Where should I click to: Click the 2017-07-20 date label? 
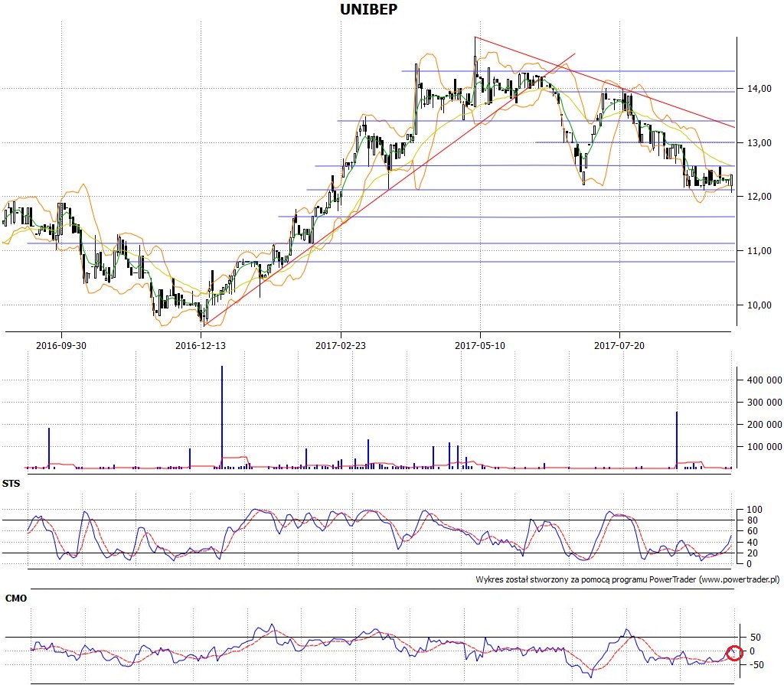click(619, 345)
